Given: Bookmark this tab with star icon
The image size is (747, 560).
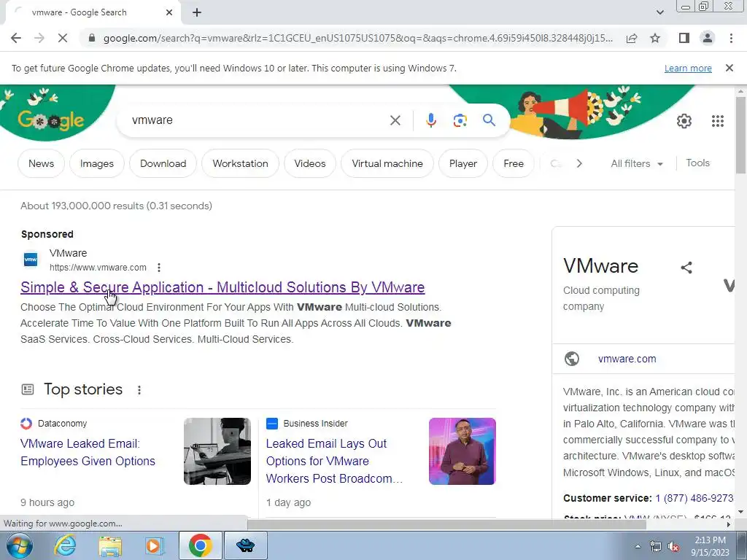Looking at the screenshot, I should click(655, 38).
